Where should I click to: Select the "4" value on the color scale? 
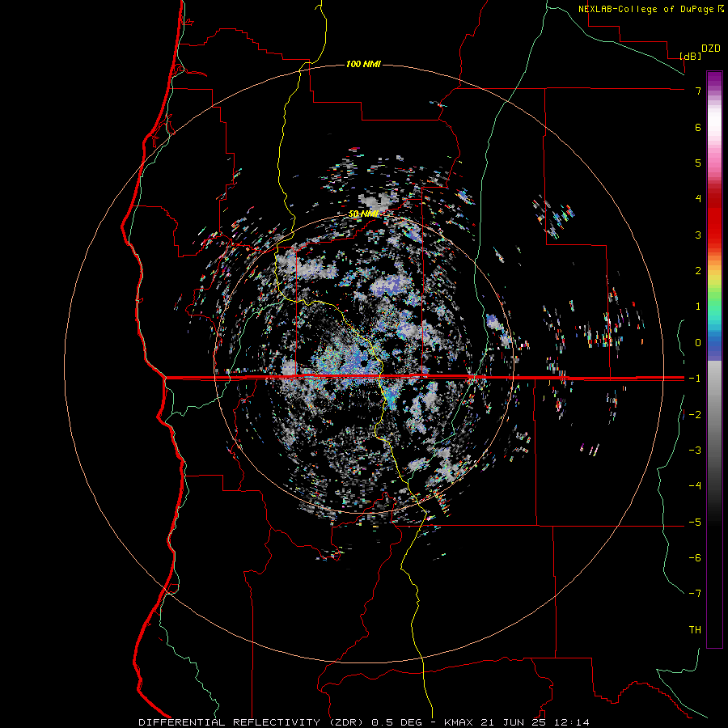coord(698,199)
